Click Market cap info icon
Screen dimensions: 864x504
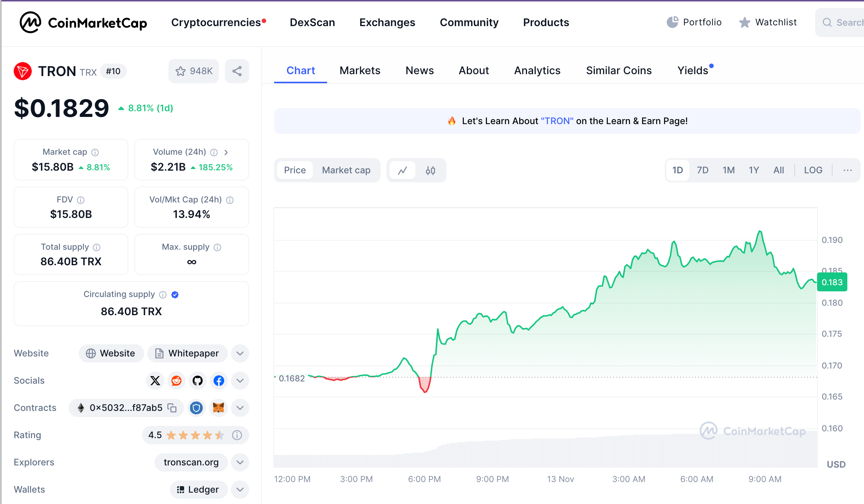95,152
